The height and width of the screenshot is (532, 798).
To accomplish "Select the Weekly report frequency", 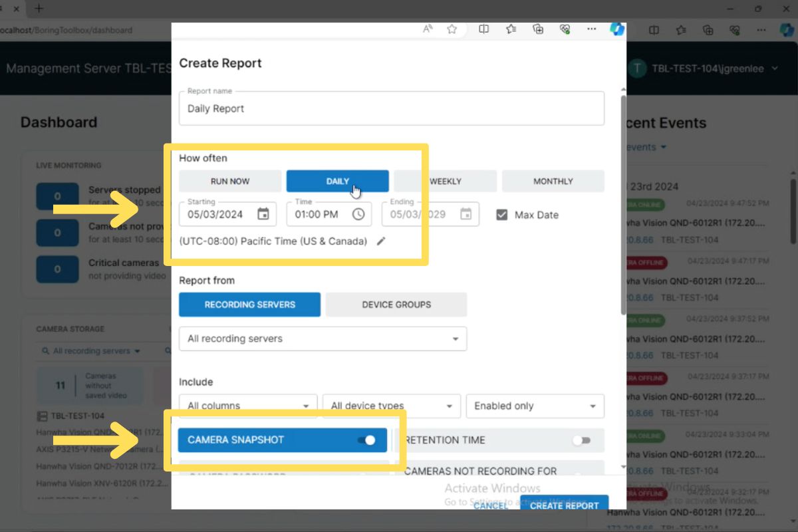I will coord(444,181).
